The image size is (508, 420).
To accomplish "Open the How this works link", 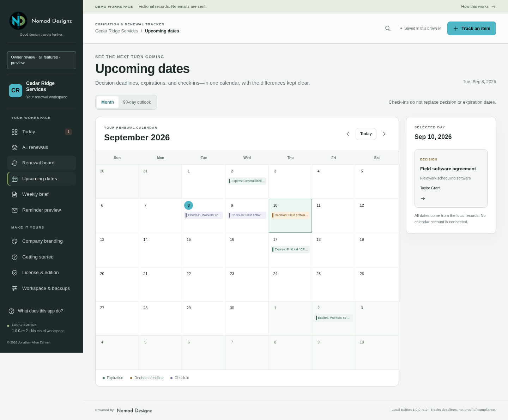I will 478,6.
